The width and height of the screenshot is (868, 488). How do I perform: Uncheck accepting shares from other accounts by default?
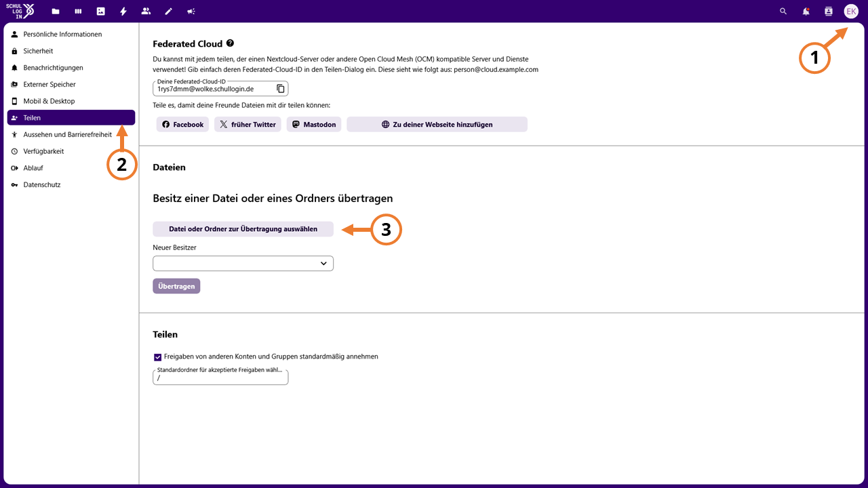(x=158, y=357)
